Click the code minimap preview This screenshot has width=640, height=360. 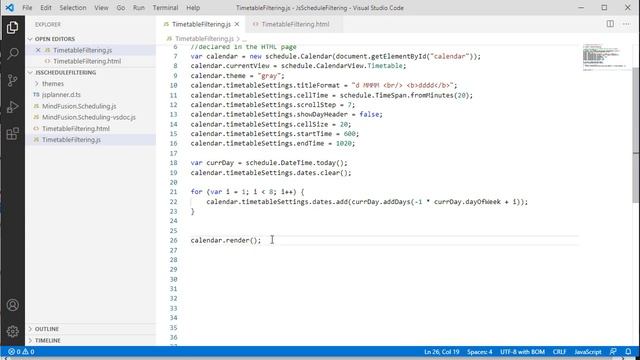[x=604, y=57]
